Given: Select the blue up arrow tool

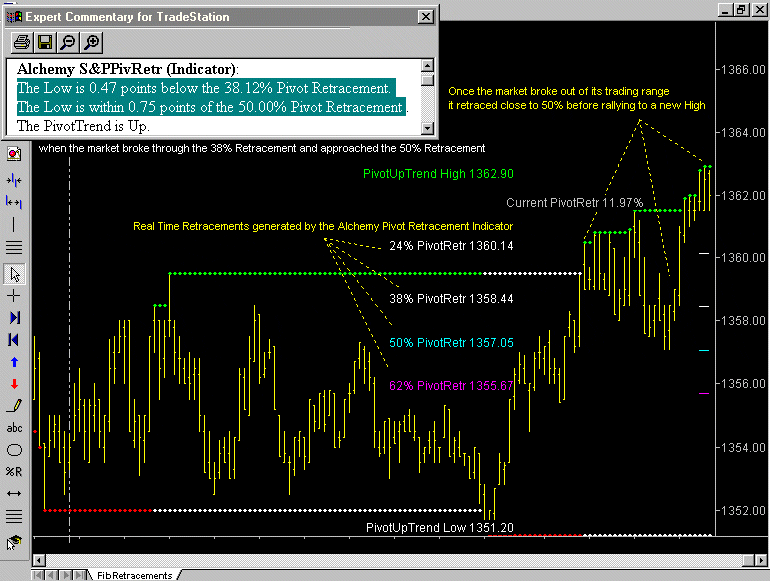Looking at the screenshot, I should (x=14, y=362).
